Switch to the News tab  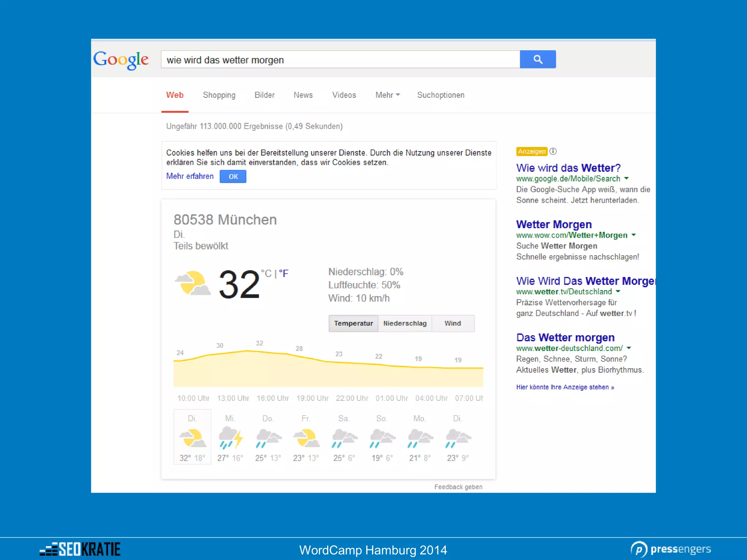point(303,95)
